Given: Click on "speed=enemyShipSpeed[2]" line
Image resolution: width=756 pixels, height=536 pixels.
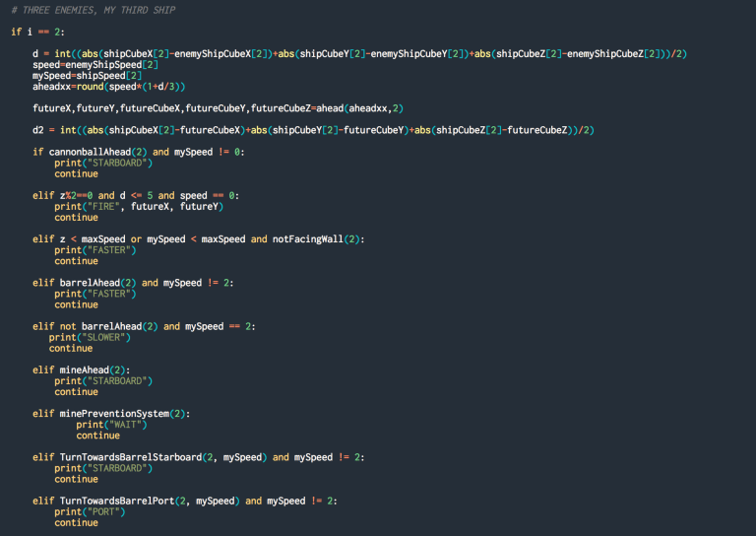Looking at the screenshot, I should 94,63.
